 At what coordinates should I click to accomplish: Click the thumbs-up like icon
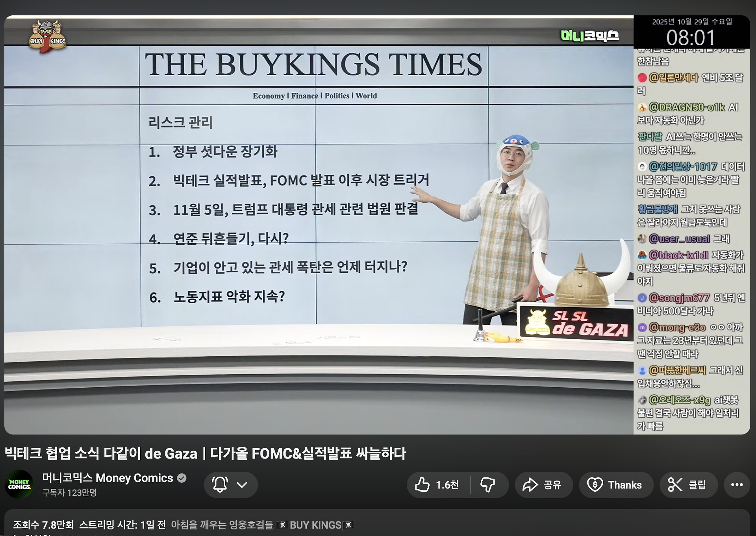click(x=422, y=484)
